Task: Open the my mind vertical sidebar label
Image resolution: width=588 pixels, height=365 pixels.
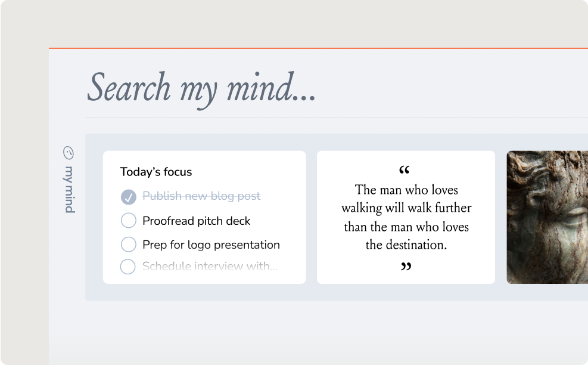Action: (69, 190)
